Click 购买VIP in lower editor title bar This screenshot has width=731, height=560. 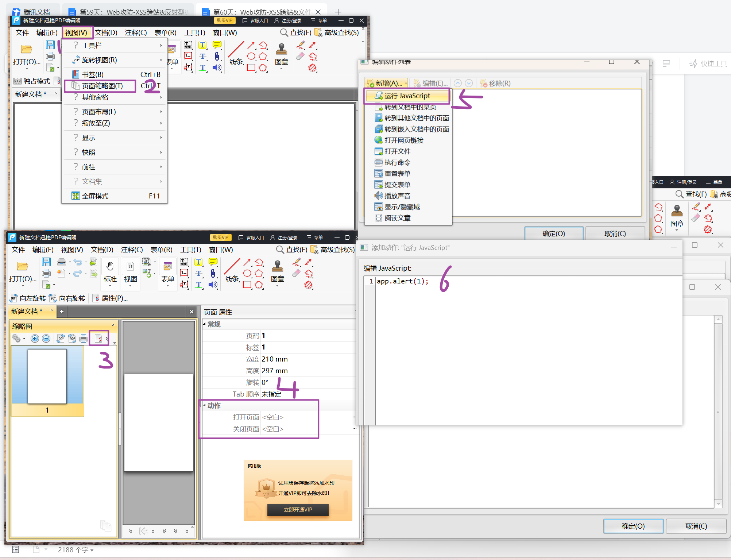click(x=221, y=237)
